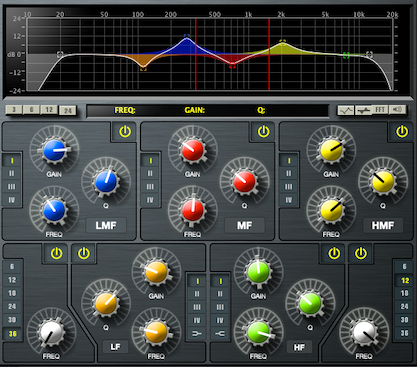
Task: Select type I for the HMF band
Action: (289, 161)
